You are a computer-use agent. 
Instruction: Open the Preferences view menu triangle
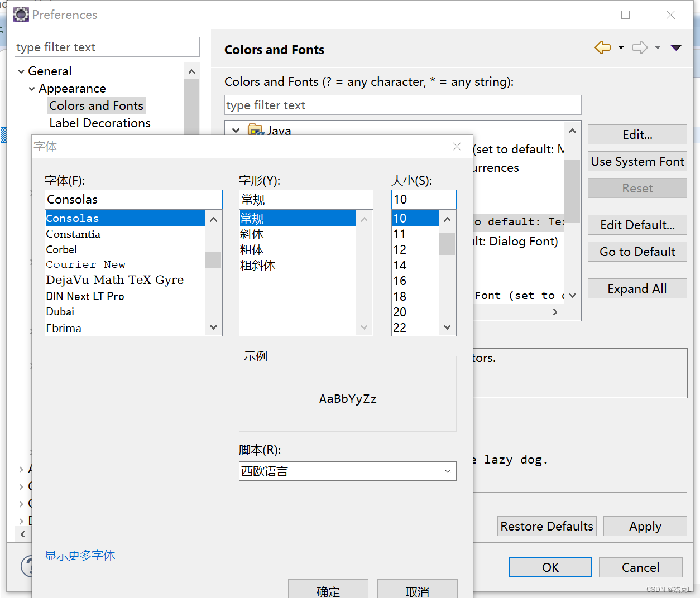tap(676, 47)
